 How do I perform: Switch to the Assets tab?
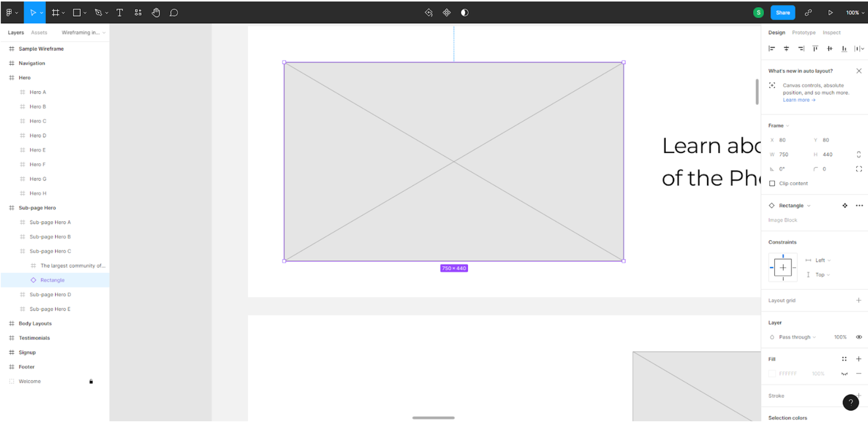pos(39,32)
